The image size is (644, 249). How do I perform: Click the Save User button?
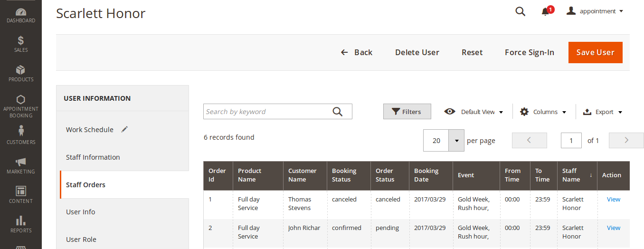tap(595, 52)
